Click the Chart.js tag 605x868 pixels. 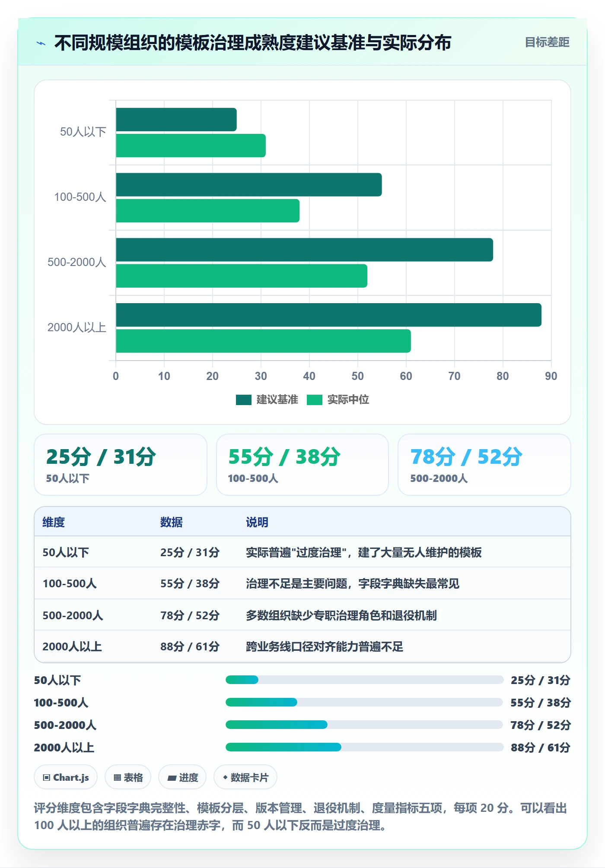pyautogui.click(x=66, y=777)
